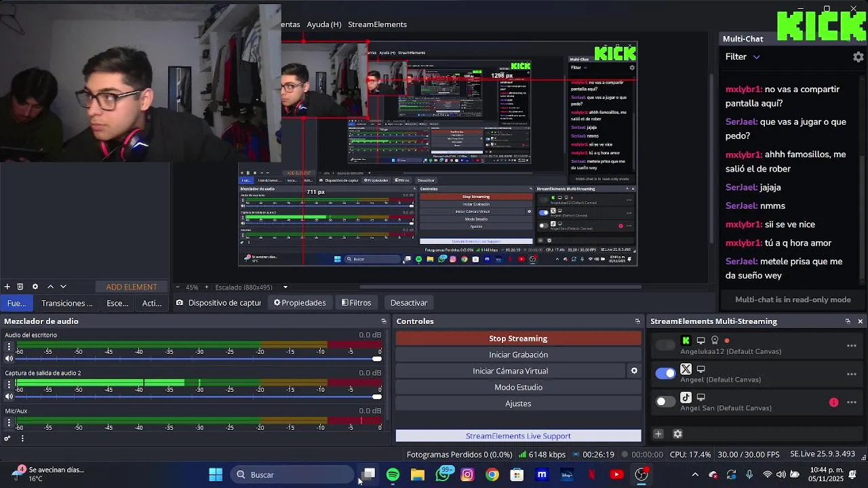This screenshot has height=488, width=868.
Task: Click the Desactivar button
Action: [409, 303]
